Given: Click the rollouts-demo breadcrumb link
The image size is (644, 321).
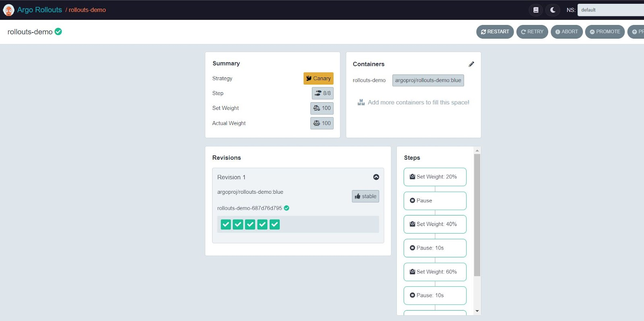Looking at the screenshot, I should (x=87, y=10).
